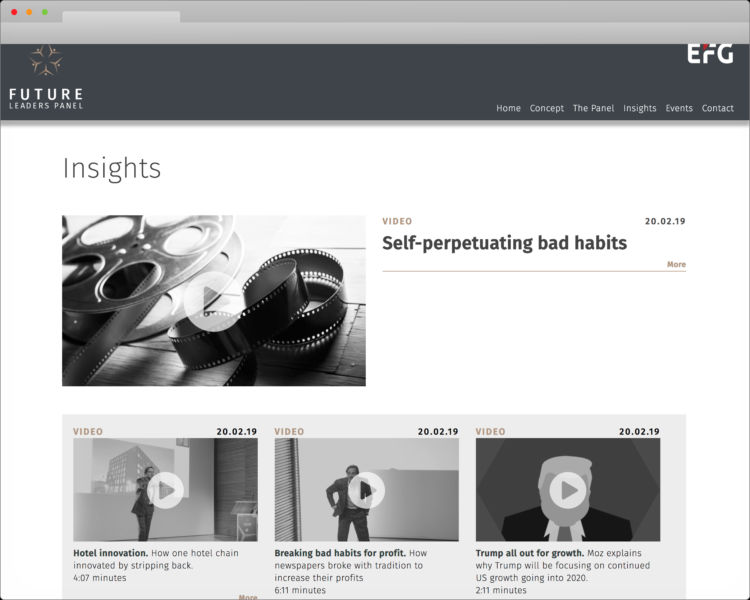Navigate to the Contact page
750x600 pixels.
717,108
